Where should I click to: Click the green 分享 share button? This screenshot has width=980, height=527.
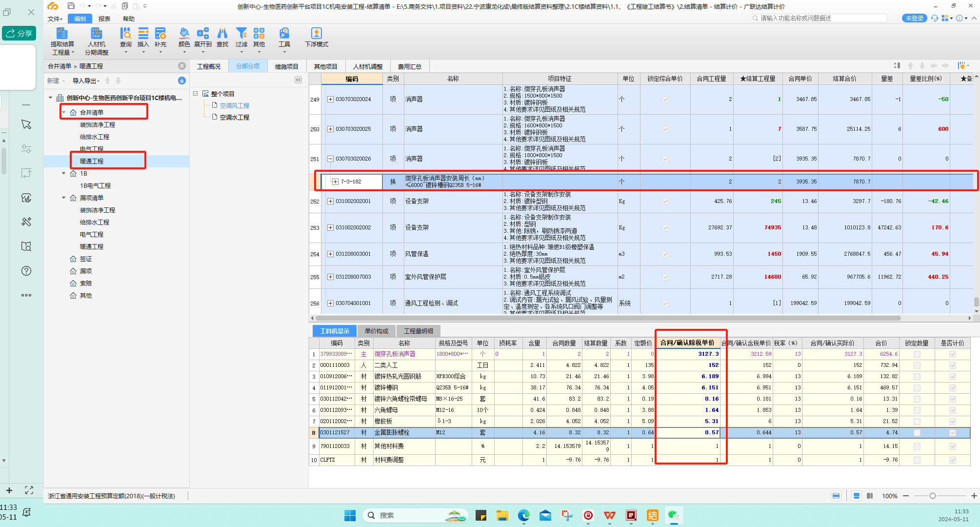19,33
